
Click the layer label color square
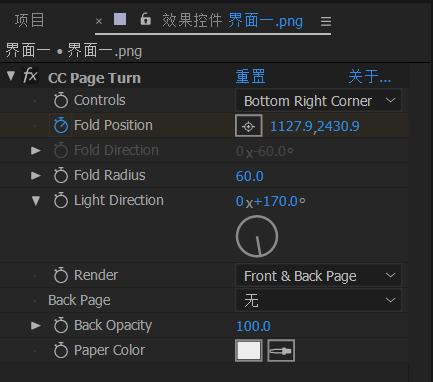(x=120, y=19)
